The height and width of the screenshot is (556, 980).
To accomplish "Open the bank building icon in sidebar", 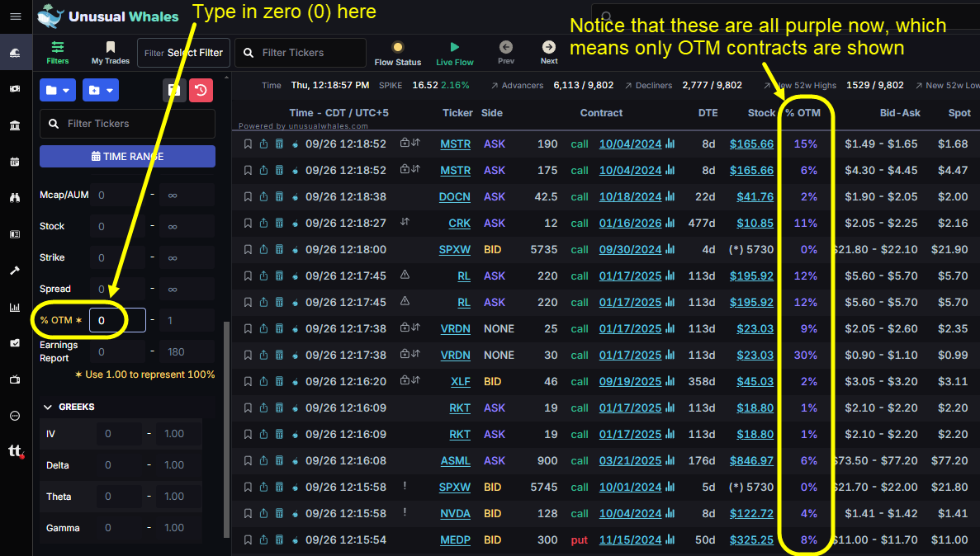I will click(x=15, y=125).
